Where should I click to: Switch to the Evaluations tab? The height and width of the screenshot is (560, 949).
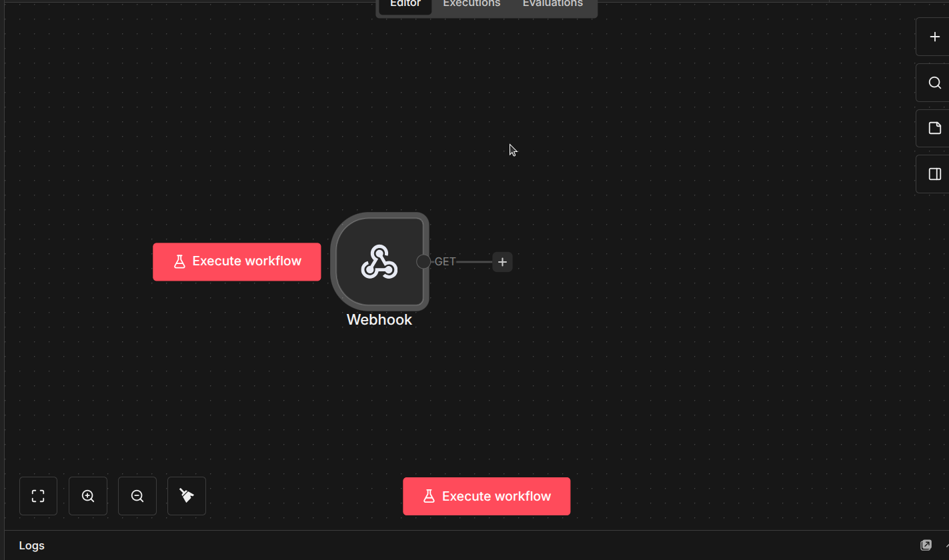552,4
